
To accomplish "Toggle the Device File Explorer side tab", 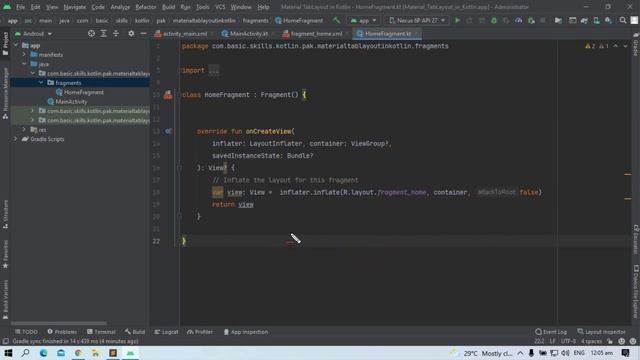I will coord(636,291).
